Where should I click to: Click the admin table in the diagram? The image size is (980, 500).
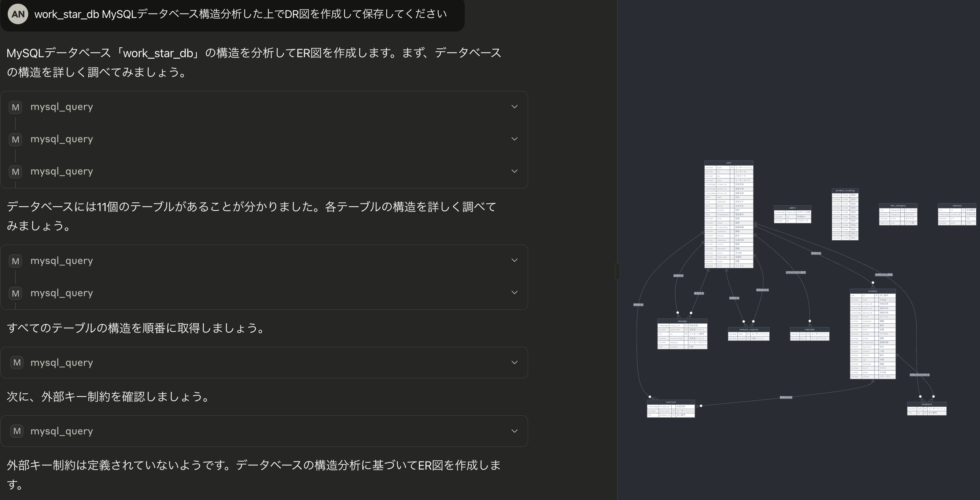click(x=793, y=208)
